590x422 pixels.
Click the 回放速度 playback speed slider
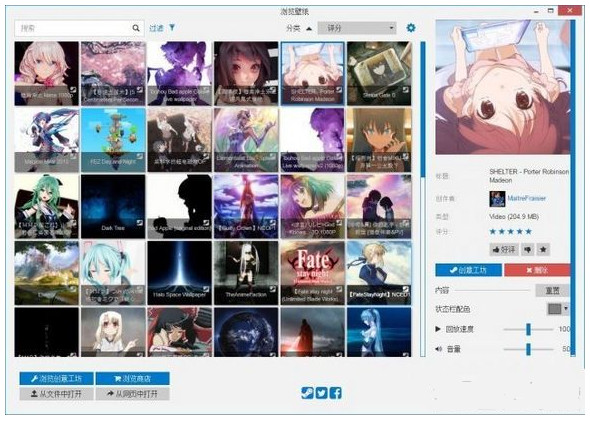pyautogui.click(x=528, y=329)
